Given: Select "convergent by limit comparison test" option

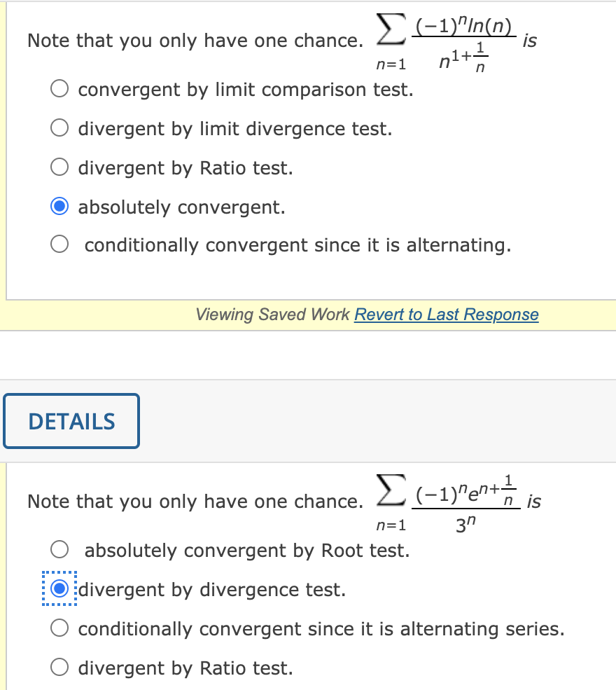Looking at the screenshot, I should point(59,89).
